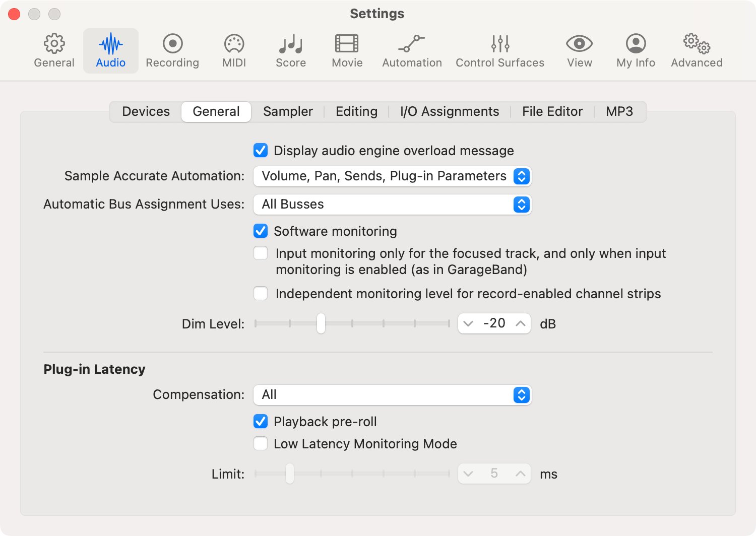
Task: Switch to the Devices tab
Action: (x=145, y=111)
